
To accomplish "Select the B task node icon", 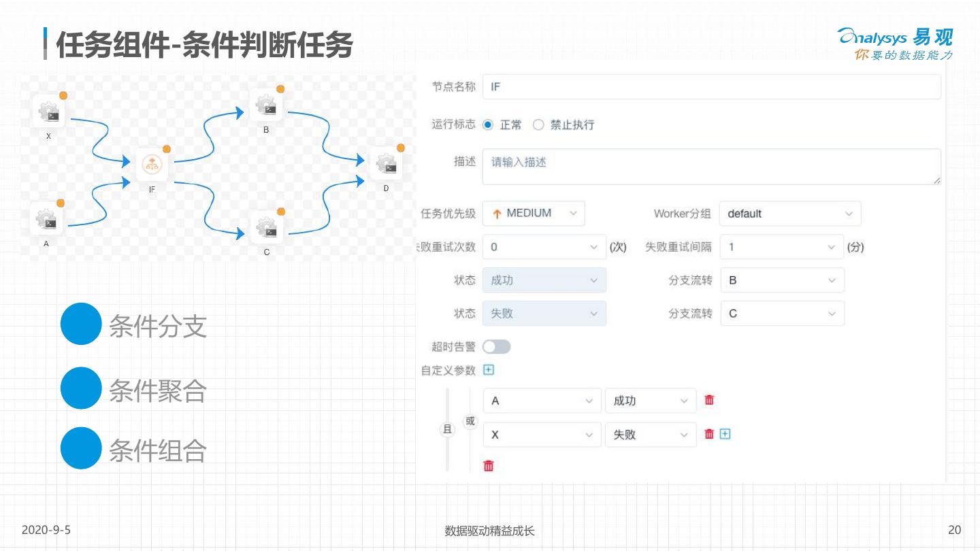I will 267,105.
